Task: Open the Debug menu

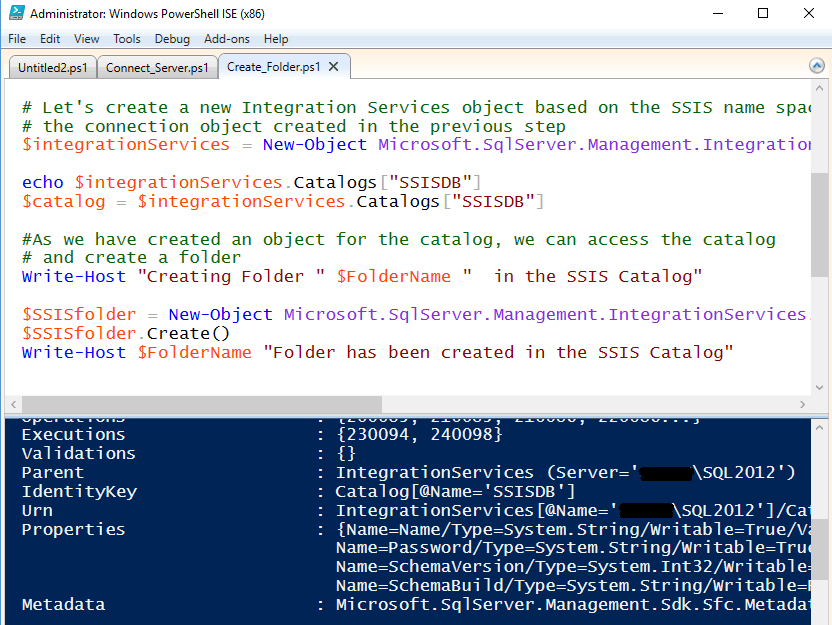Action: 172,39
